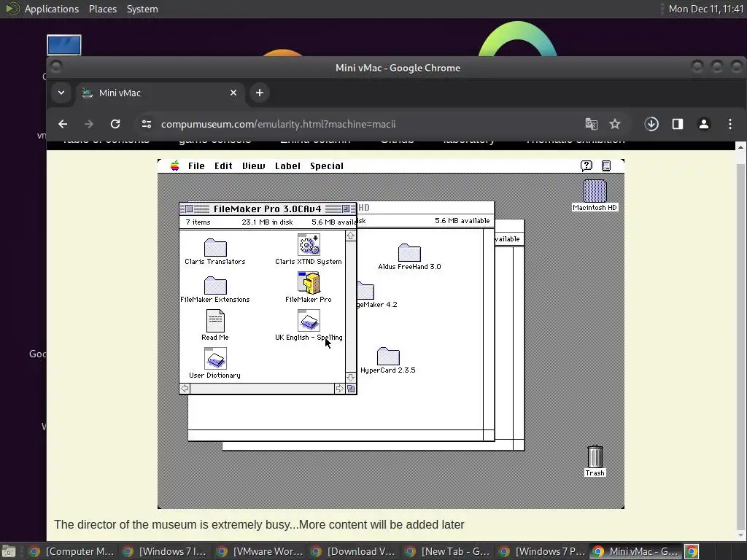Viewport: 747px width, 560px height.
Task: Open the Edit menu in Finder
Action: (x=223, y=166)
